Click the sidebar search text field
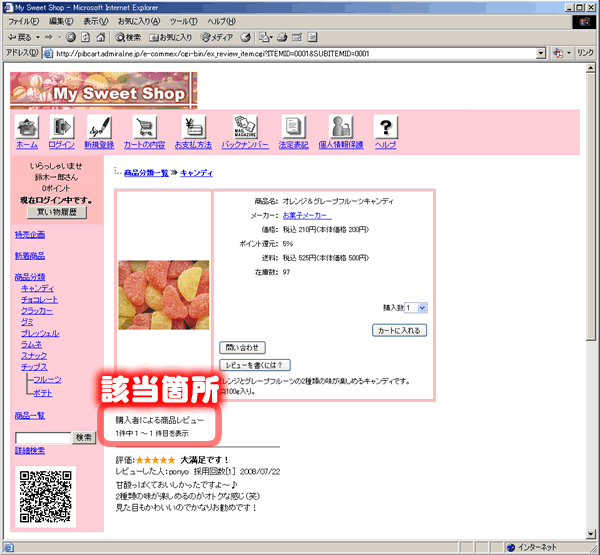 [43, 438]
